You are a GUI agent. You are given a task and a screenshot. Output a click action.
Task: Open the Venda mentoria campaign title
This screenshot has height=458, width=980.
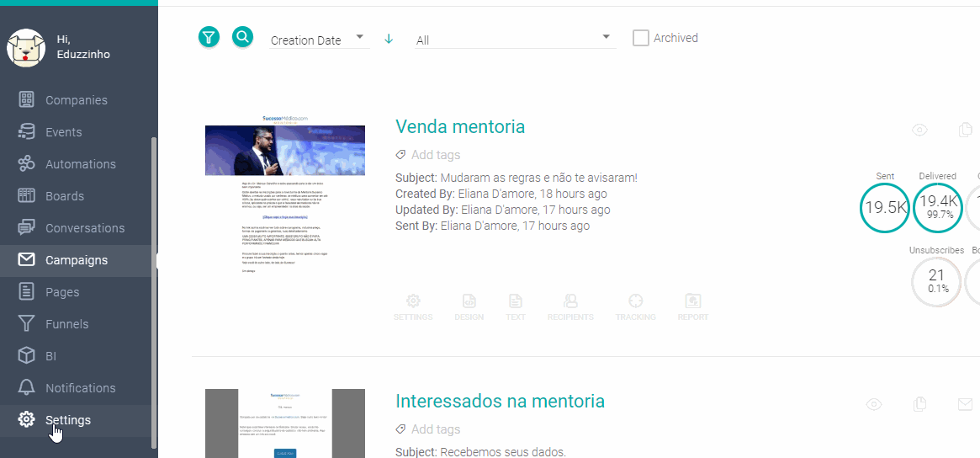click(460, 126)
